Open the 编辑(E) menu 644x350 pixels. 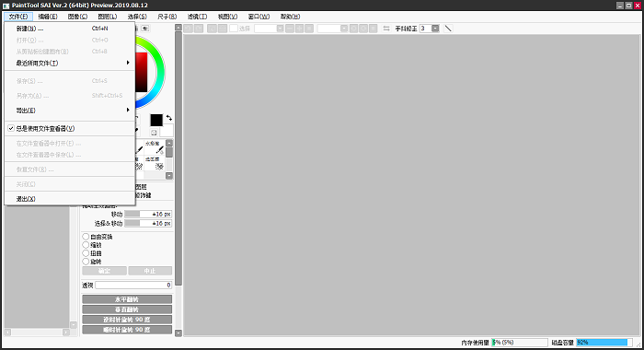pos(48,17)
